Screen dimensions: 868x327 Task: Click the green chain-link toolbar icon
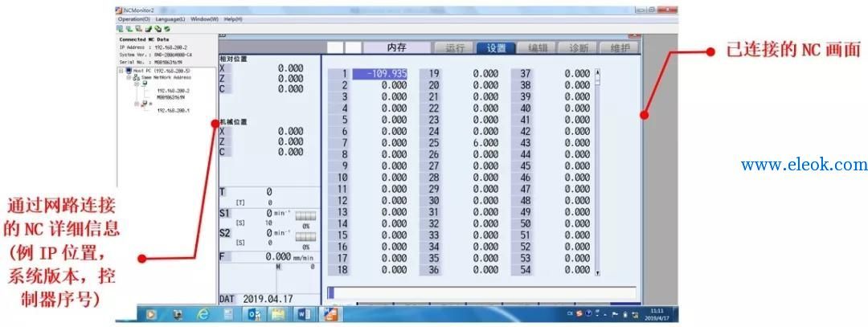click(x=158, y=29)
